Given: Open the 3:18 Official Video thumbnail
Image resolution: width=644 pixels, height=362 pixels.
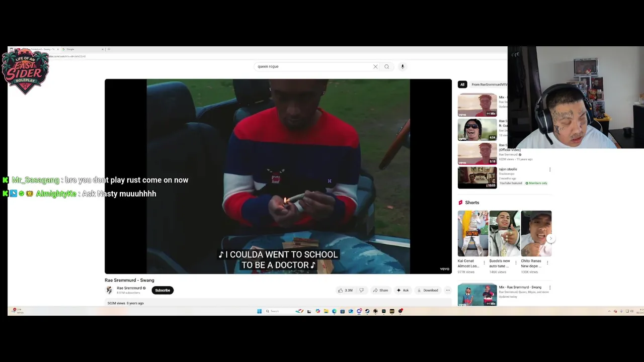Looking at the screenshot, I should 477,153.
